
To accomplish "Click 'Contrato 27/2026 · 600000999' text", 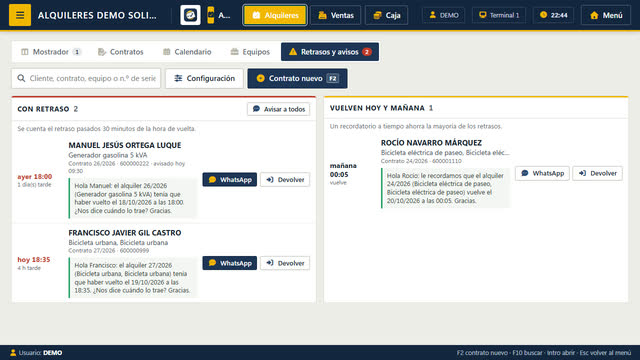I will (x=109, y=251).
